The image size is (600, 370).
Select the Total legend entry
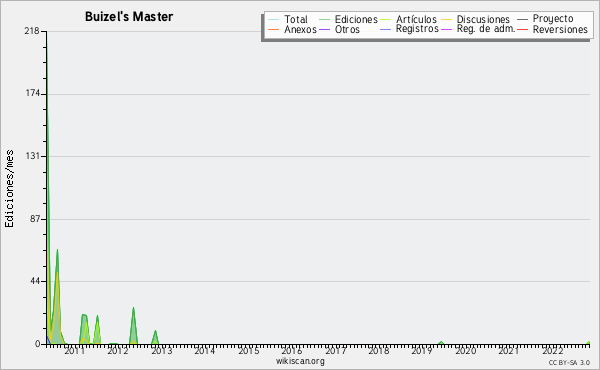pos(288,19)
